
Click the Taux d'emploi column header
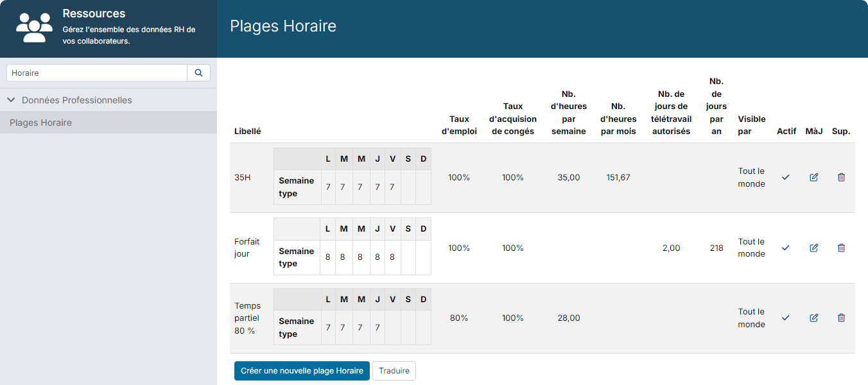point(459,124)
